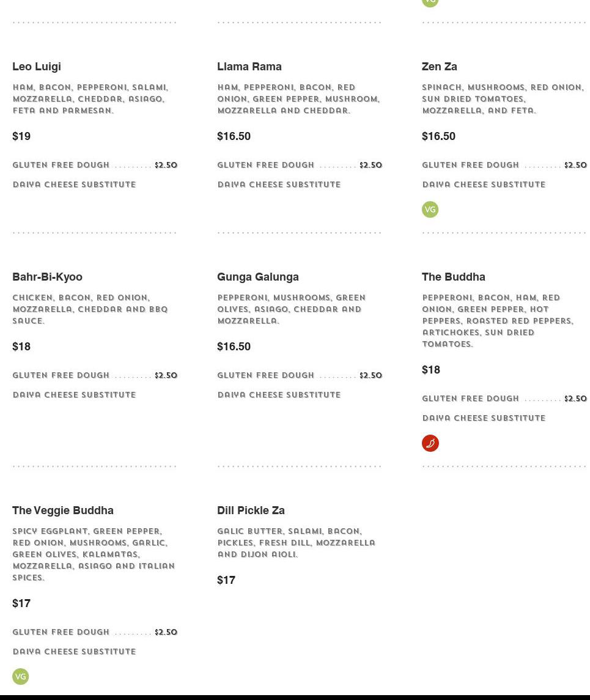Open The Veggie Buddha pizza heading
Viewport: 590px width, 700px height.
[x=63, y=510]
